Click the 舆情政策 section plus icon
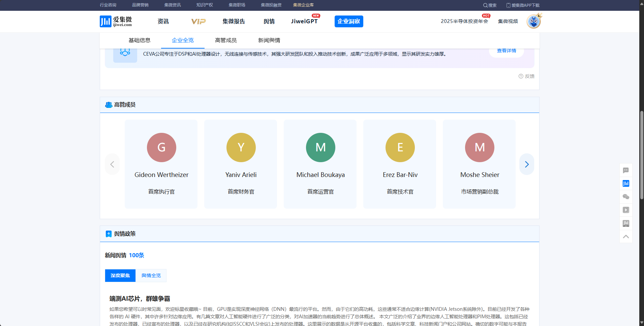This screenshot has width=644, height=326. coord(109,234)
